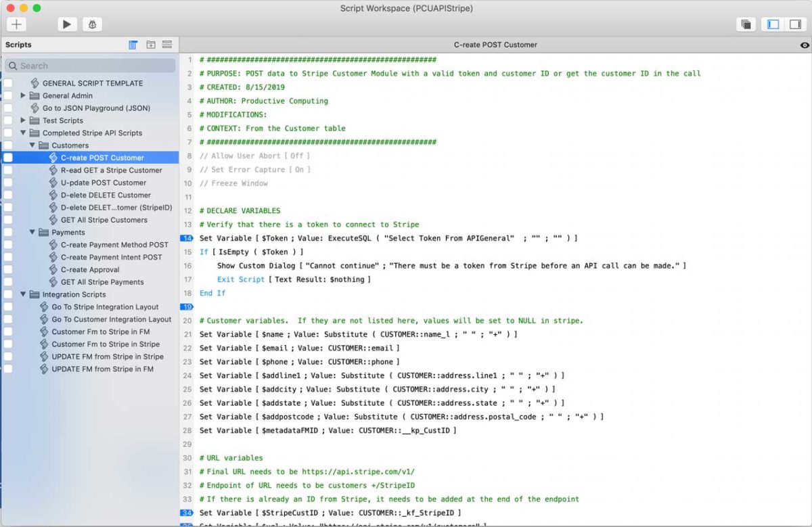Expand the Test Scripts folder

click(x=23, y=120)
